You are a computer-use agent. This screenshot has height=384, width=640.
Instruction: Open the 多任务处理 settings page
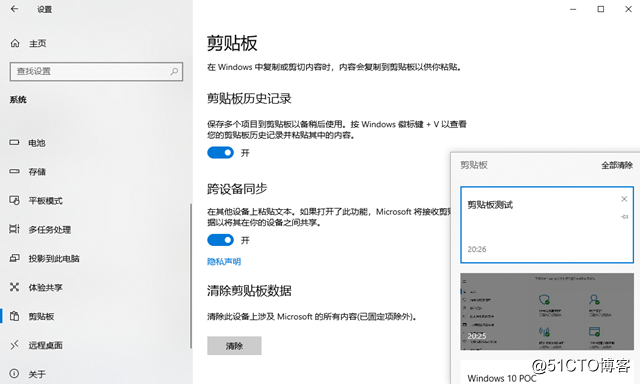[x=49, y=230]
